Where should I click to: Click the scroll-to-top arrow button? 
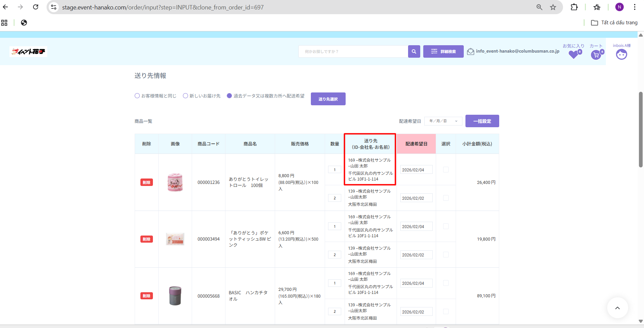click(x=617, y=308)
